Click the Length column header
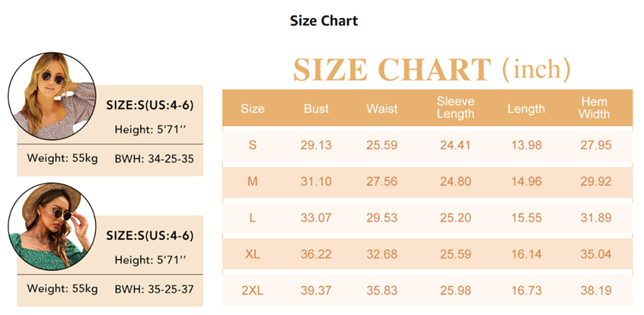The image size is (644, 315). coord(526,109)
